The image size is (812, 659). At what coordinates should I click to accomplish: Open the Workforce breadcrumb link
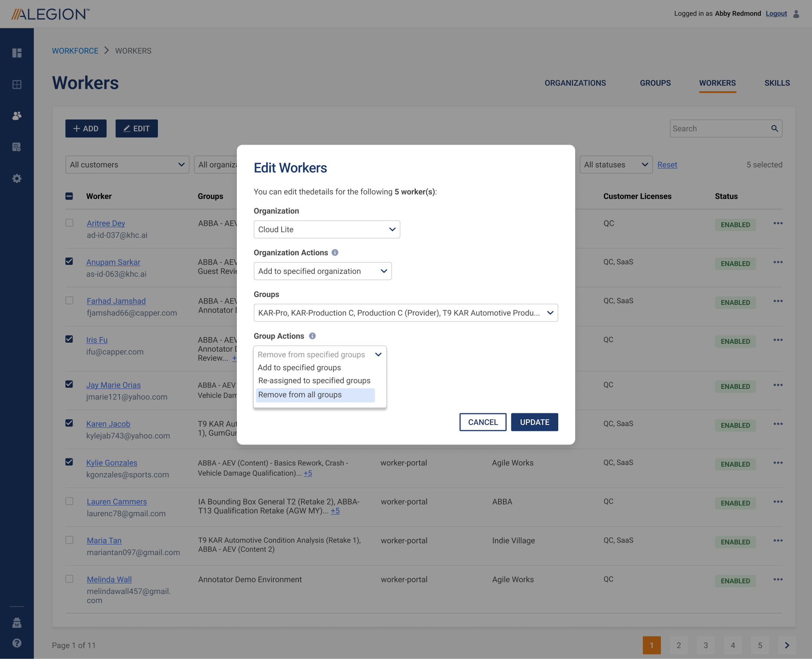75,51
